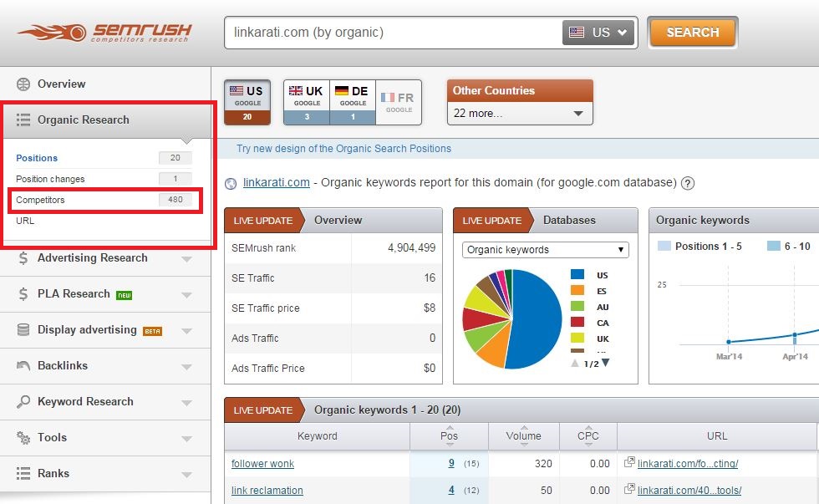
Task: Click the BETA badge next to Display advertising
Action: [152, 331]
